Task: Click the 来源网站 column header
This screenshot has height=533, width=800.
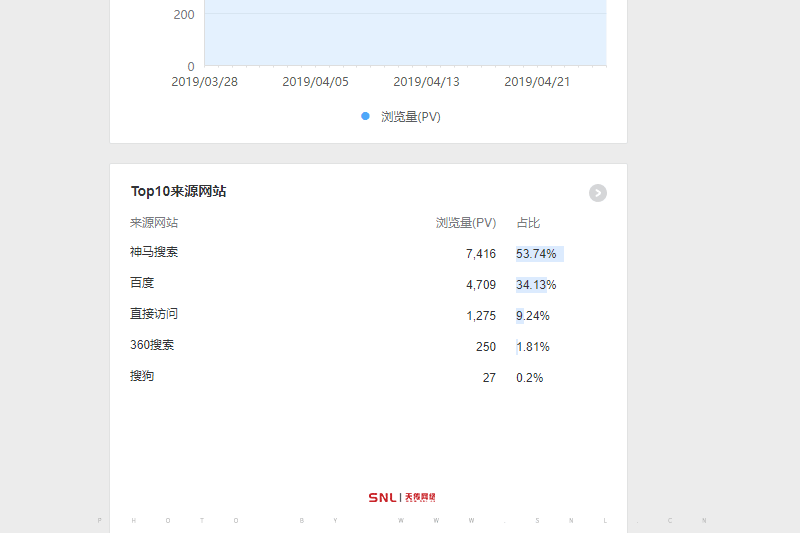Action: (154, 223)
